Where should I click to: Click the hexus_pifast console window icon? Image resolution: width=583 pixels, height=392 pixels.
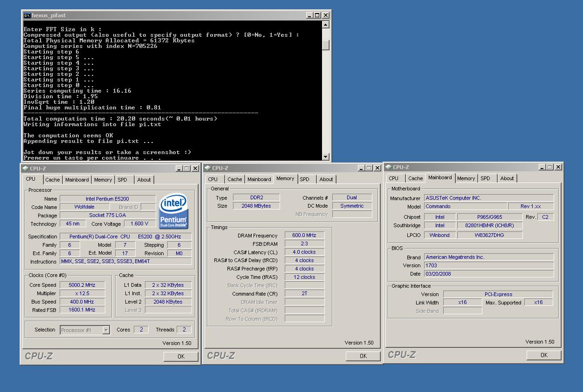point(27,15)
